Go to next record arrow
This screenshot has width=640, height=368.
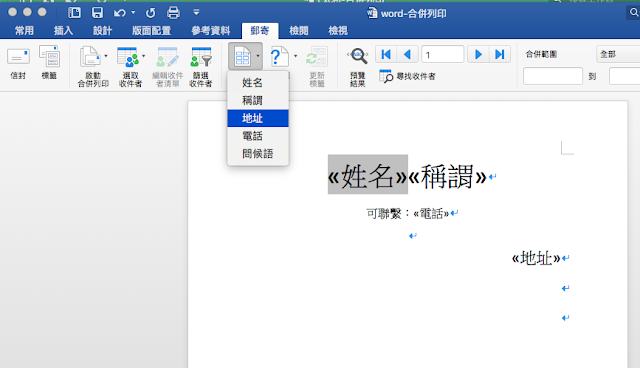[478, 54]
